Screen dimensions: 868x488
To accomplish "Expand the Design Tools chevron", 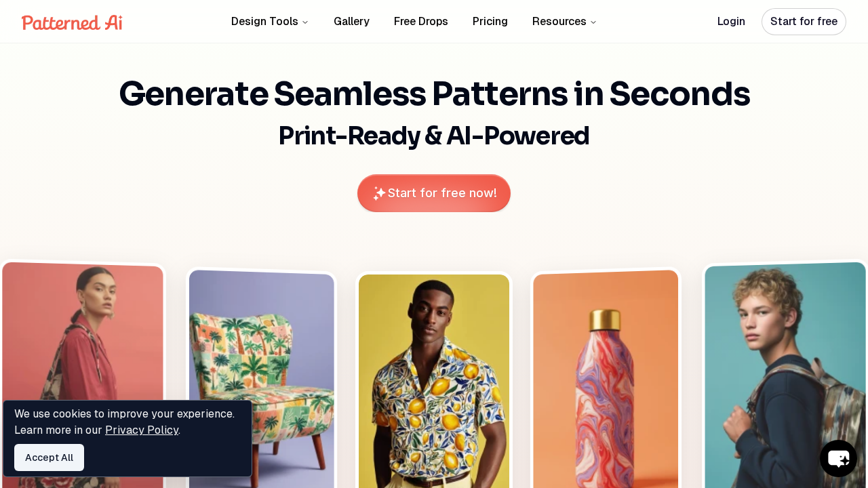I will pyautogui.click(x=305, y=22).
